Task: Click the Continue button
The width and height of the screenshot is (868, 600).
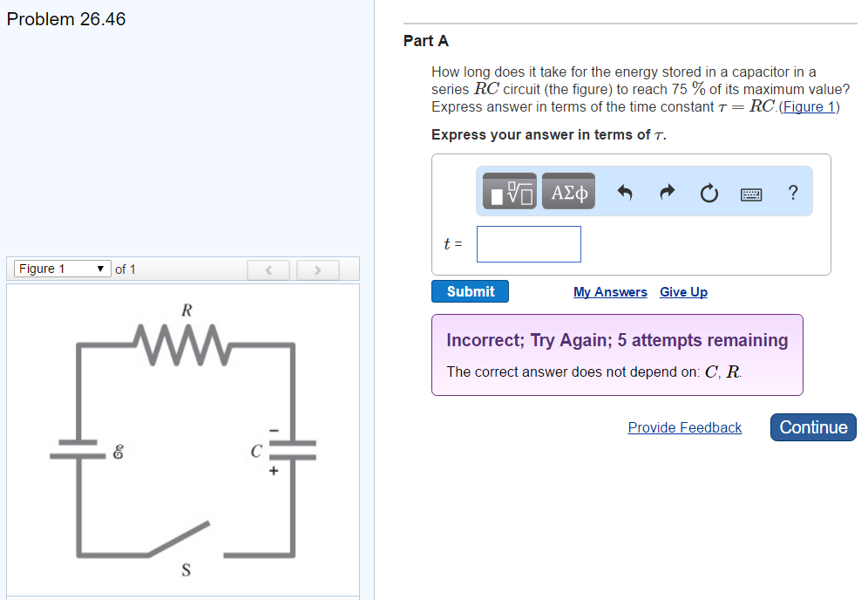Action: click(x=812, y=427)
